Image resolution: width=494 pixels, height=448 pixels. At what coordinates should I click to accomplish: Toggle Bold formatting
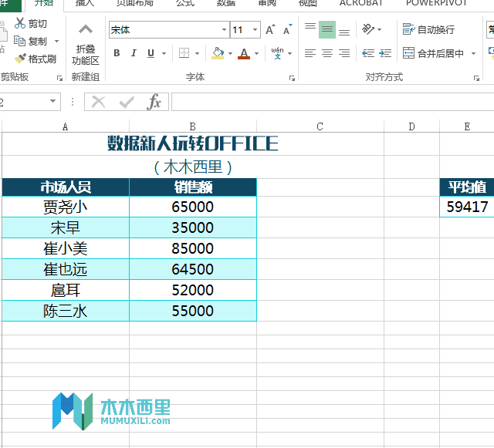point(117,53)
